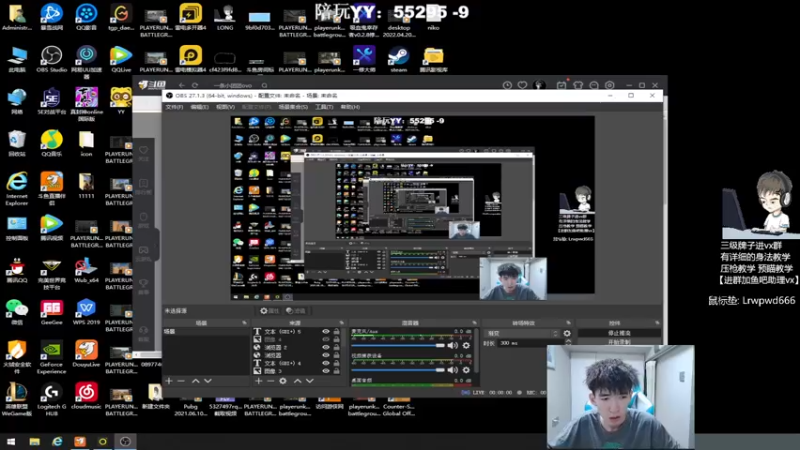Adjust the 视频捕获设备 volume slider
The width and height of the screenshot is (800, 450).
point(398,370)
